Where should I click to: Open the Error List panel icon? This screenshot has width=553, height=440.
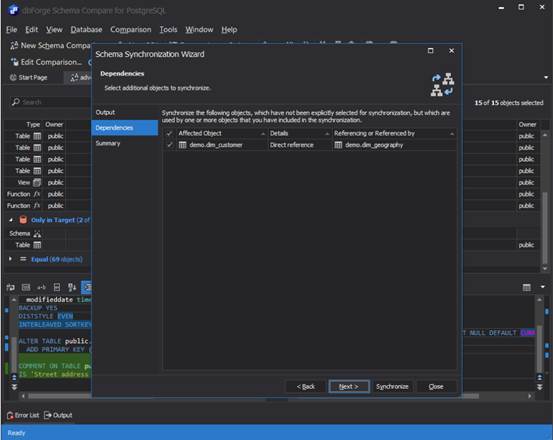coord(10,415)
